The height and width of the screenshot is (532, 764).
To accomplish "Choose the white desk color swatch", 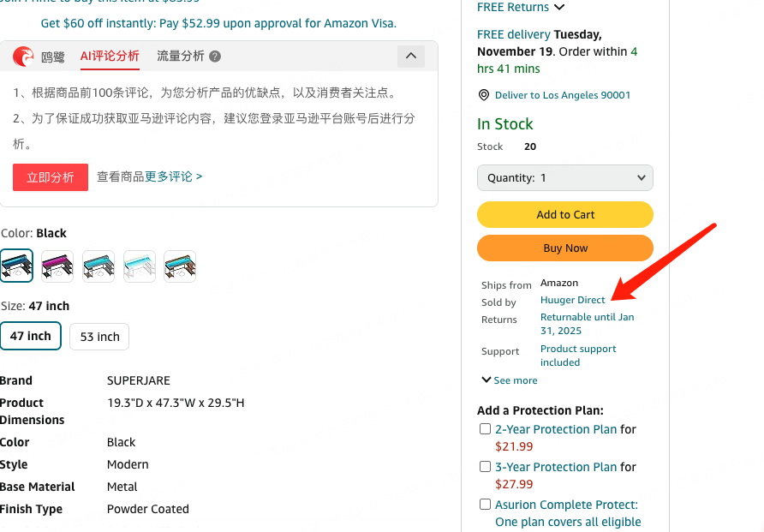I will 140,266.
